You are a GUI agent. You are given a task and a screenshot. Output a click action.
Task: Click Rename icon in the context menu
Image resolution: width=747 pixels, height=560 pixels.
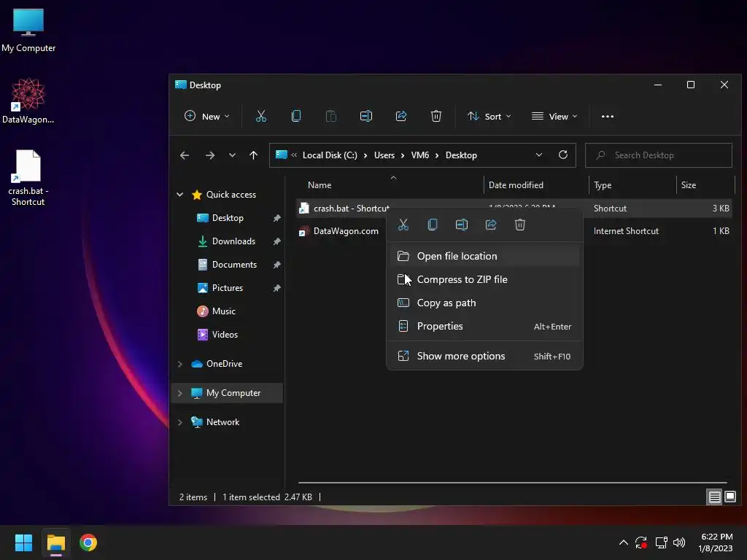click(x=462, y=225)
